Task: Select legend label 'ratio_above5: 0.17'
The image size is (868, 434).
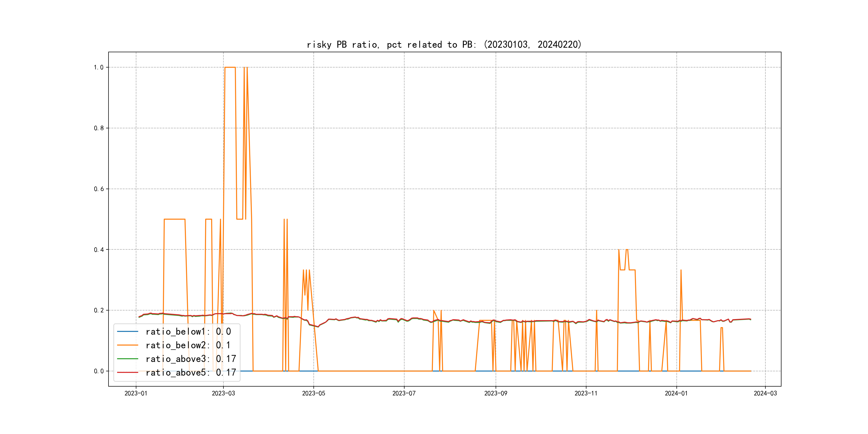Action: 190,372
